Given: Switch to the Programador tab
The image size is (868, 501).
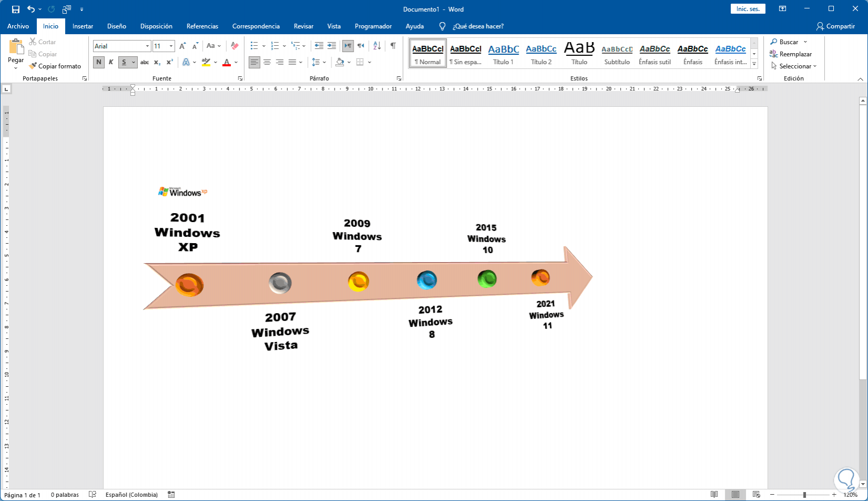Looking at the screenshot, I should tap(373, 26).
